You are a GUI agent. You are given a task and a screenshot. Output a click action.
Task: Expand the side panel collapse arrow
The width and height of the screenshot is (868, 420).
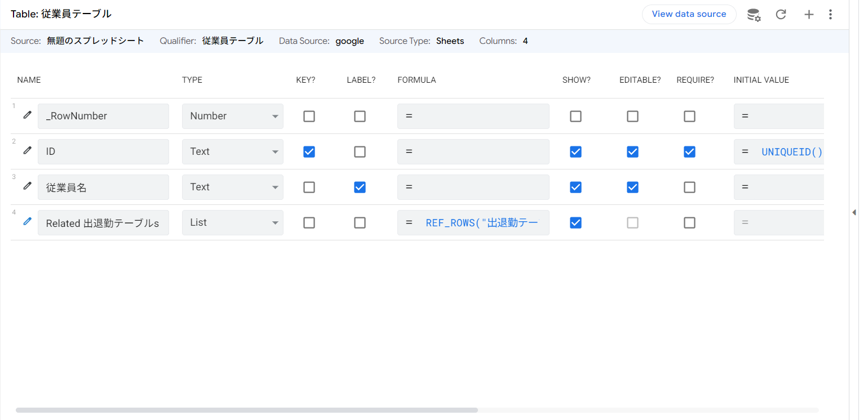[854, 212]
